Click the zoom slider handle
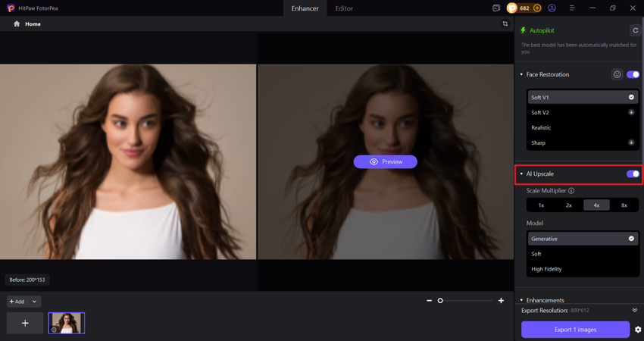Image resolution: width=644 pixels, height=341 pixels. coord(440,301)
